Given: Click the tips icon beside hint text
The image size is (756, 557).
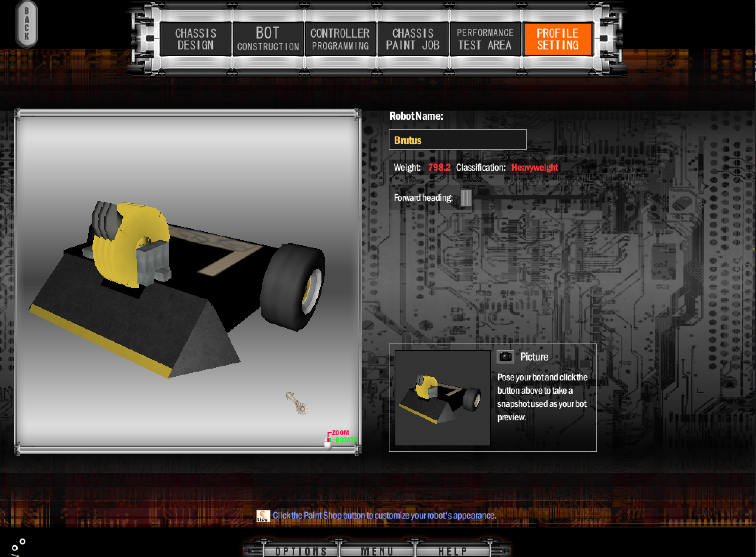Looking at the screenshot, I should point(263,516).
